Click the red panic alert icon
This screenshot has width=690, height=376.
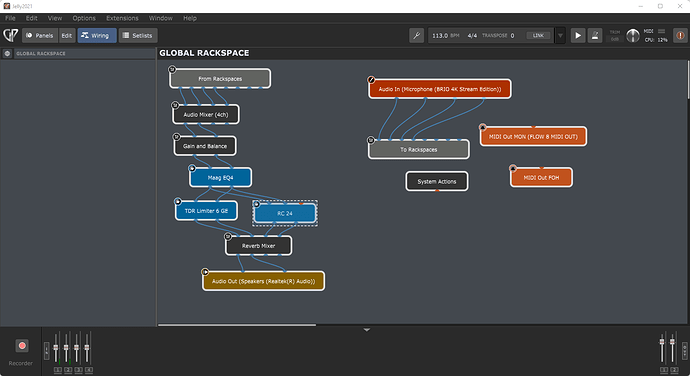pyautogui.click(x=680, y=36)
